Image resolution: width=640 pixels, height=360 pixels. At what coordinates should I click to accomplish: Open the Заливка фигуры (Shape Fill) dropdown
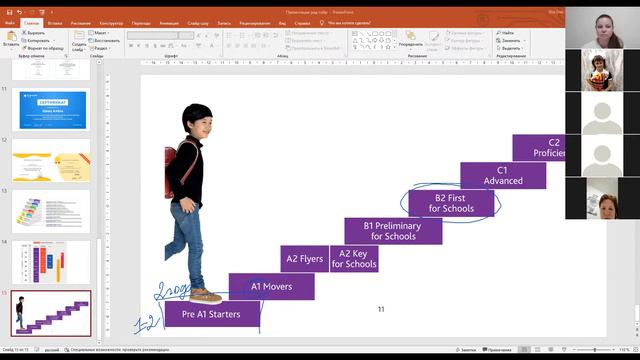coord(465,33)
